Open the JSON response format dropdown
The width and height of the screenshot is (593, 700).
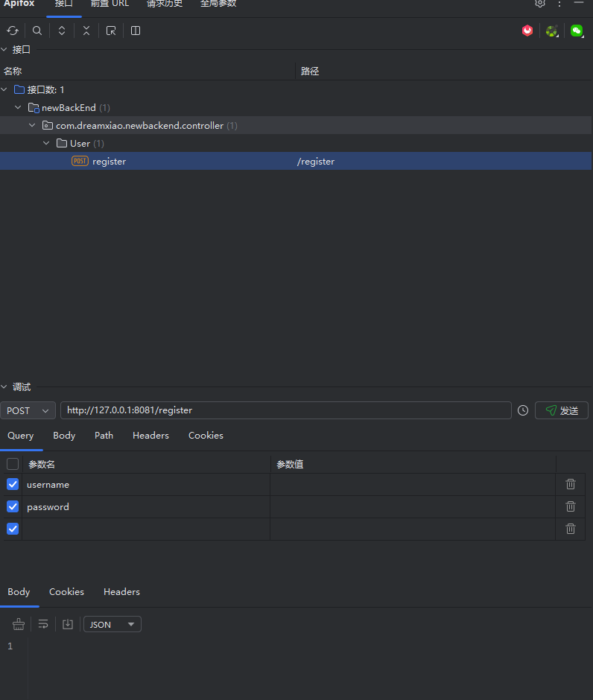112,624
